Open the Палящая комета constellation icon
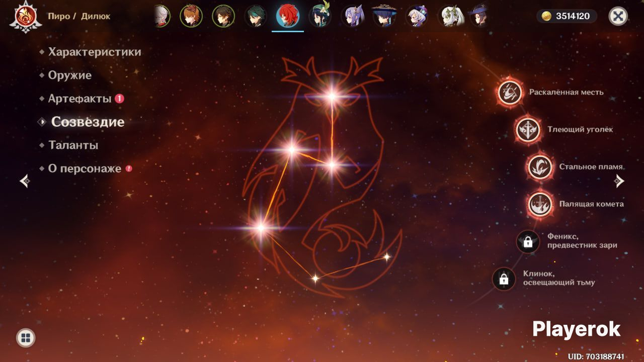This screenshot has width=644, height=362. (x=540, y=204)
